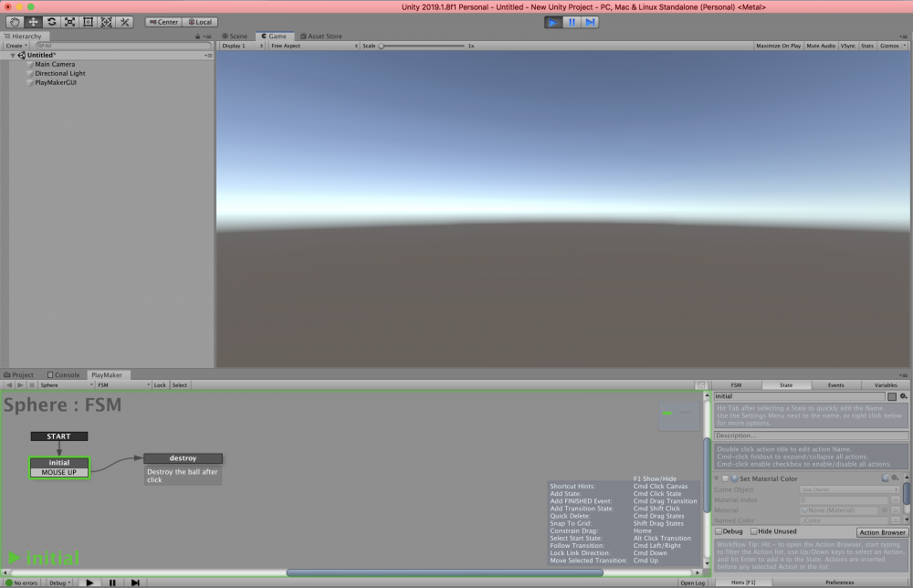This screenshot has width=913, height=588.
Task: Go forward with PlayMaker right arrow
Action: 20,384
